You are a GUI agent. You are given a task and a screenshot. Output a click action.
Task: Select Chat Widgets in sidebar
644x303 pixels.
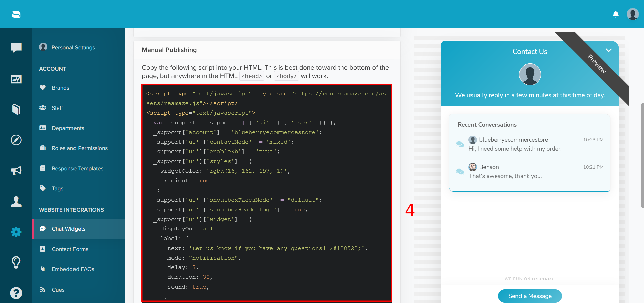pyautogui.click(x=68, y=229)
